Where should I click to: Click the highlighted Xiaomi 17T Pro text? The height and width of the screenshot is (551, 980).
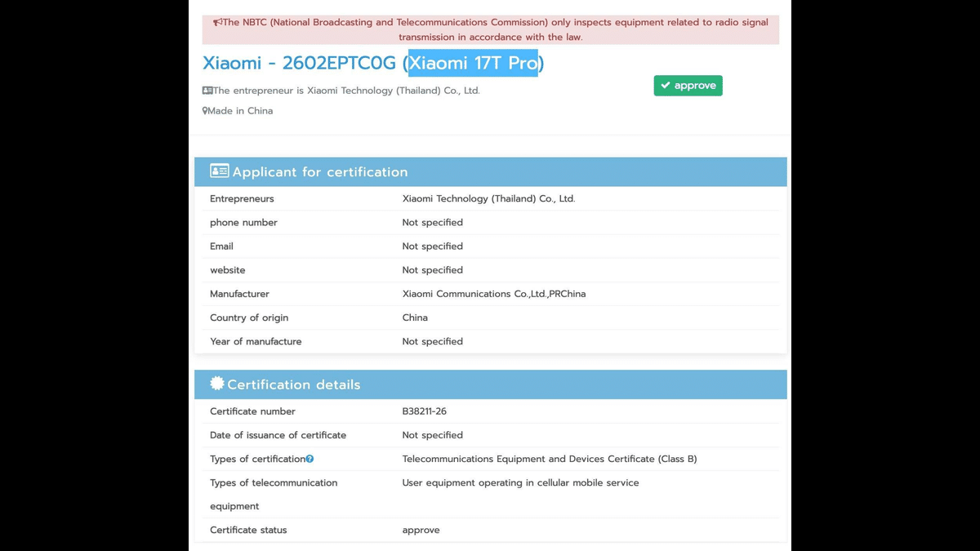tap(474, 63)
